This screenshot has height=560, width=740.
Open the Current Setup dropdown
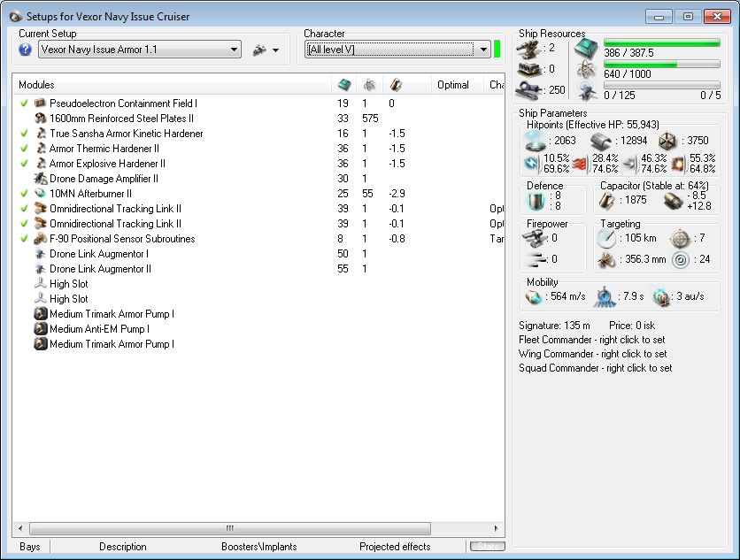[x=140, y=49]
